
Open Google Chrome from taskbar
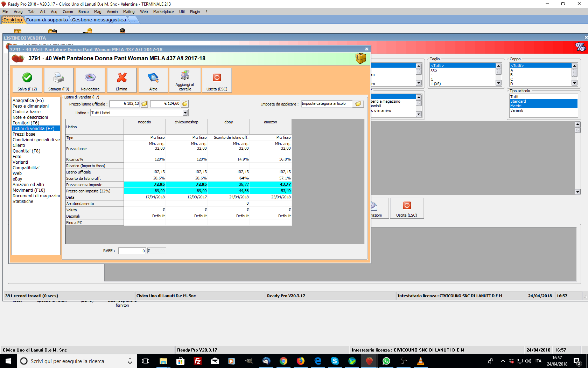click(283, 361)
